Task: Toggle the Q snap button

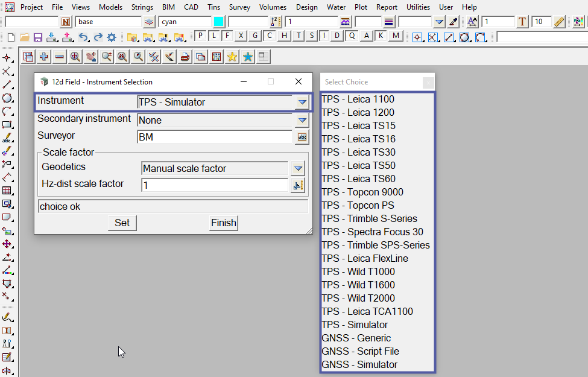Action: tap(352, 36)
